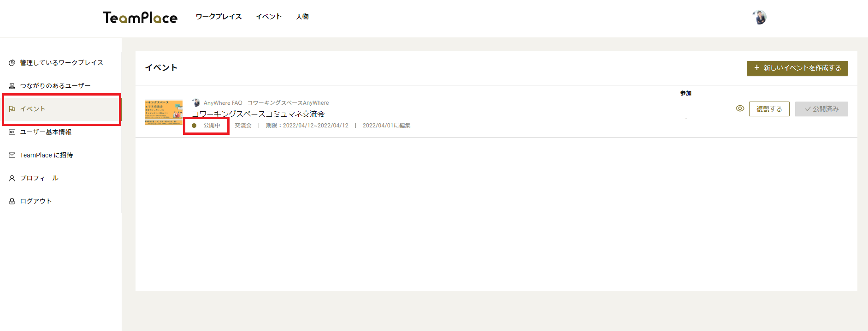
Task: Click the TeamPlace logo
Action: tap(140, 18)
